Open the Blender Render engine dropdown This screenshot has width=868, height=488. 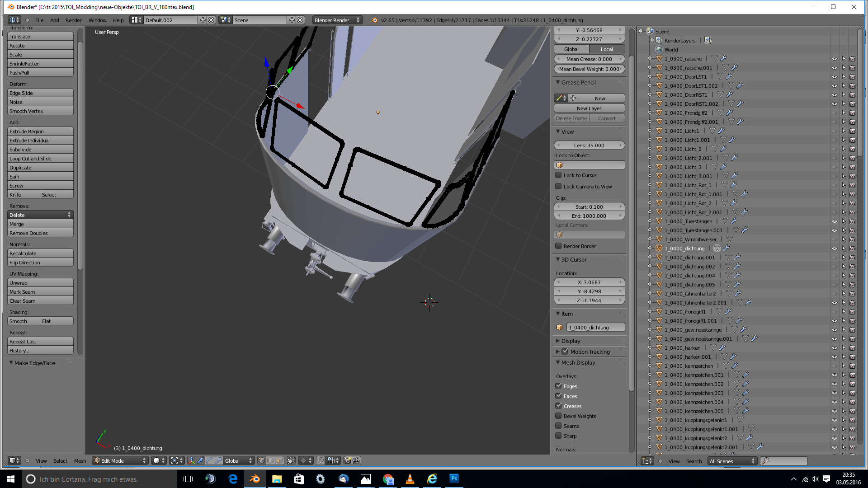337,20
